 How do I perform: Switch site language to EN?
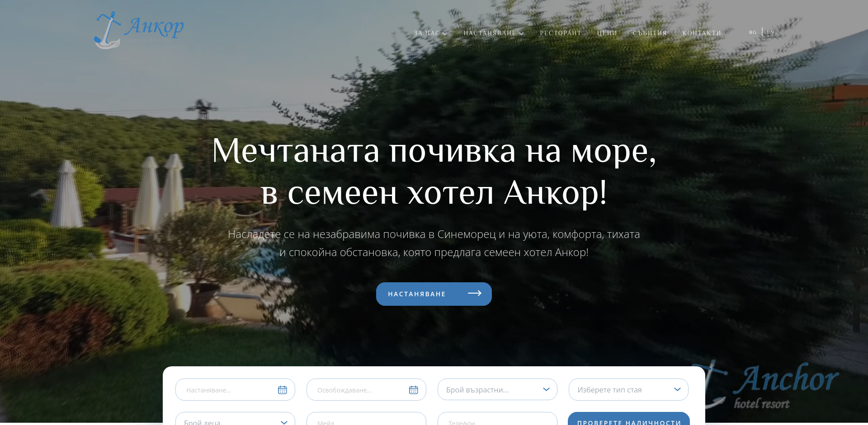pos(771,33)
